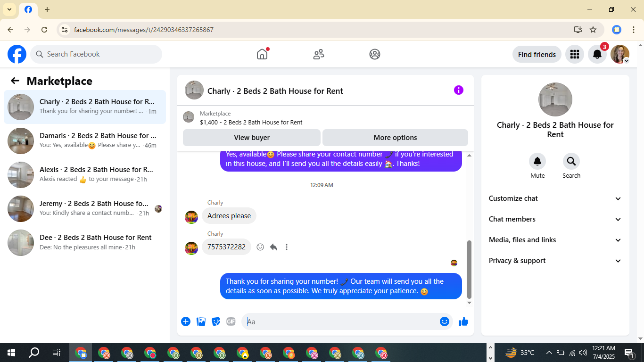Click the chat scrollbar thumb

coord(469,270)
